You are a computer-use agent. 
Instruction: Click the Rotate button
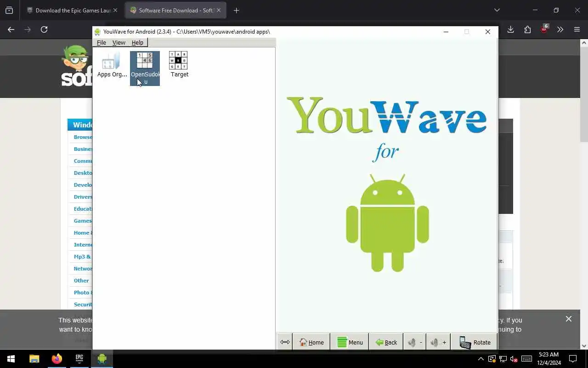475,342
